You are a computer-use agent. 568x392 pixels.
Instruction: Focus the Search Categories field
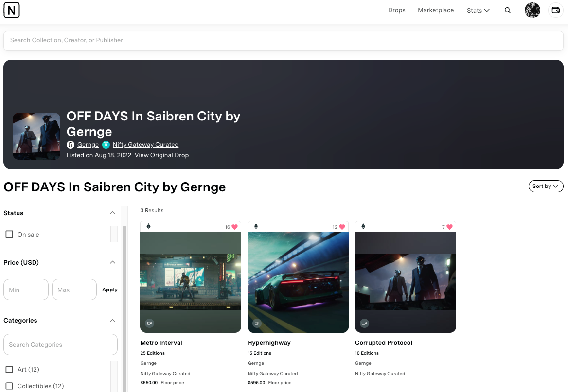point(60,344)
